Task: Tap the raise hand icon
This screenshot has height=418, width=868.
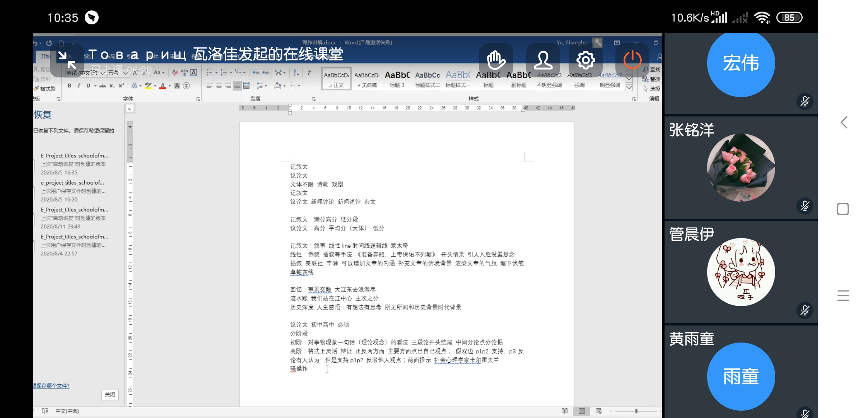Action: 496,60
